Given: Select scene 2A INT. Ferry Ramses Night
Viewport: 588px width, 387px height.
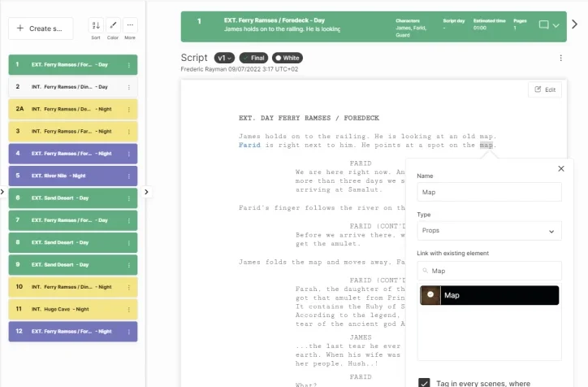Looking at the screenshot, I should (73, 109).
